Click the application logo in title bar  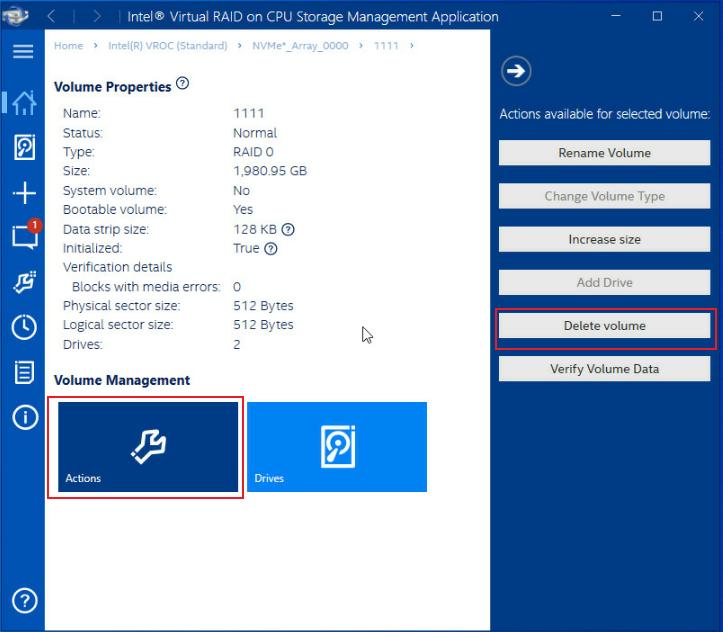(x=15, y=16)
